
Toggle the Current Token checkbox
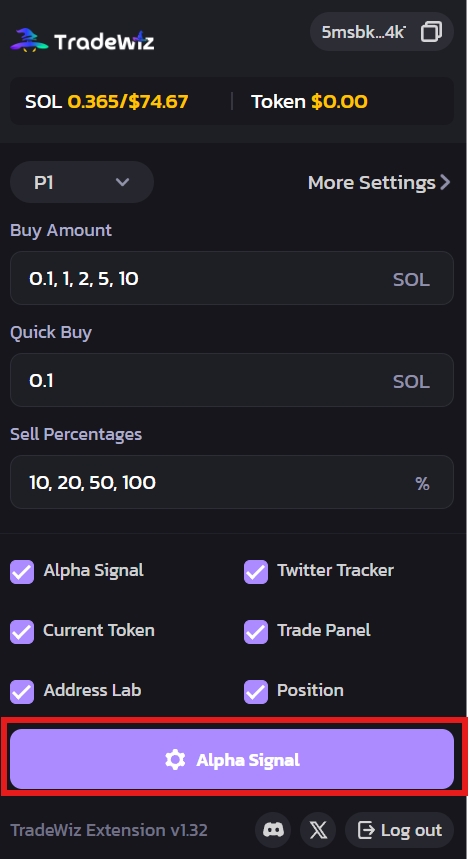(22, 632)
